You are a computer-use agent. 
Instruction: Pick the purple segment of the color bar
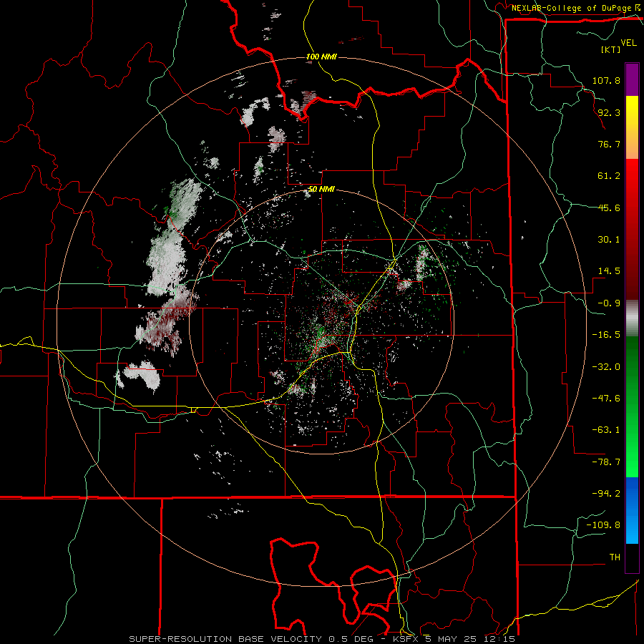pos(632,79)
